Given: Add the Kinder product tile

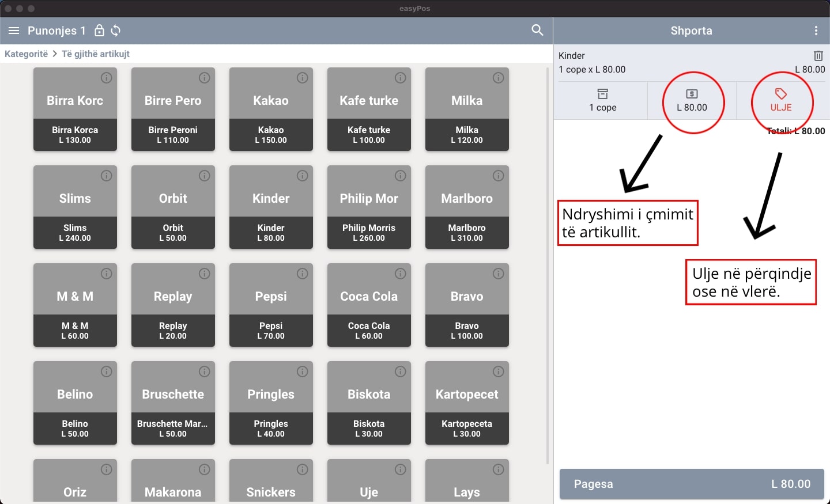Looking at the screenshot, I should tap(271, 207).
